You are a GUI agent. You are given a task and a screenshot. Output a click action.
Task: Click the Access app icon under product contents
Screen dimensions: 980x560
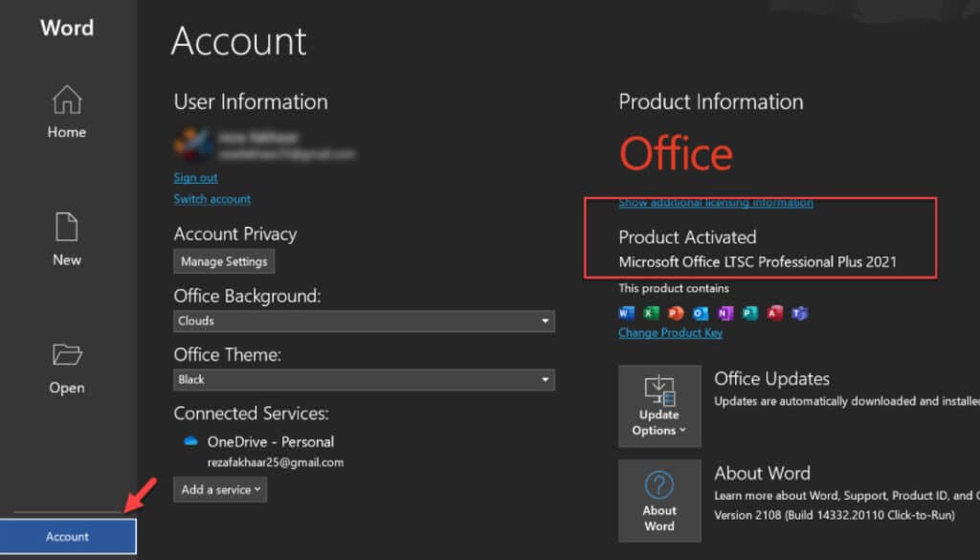[775, 312]
